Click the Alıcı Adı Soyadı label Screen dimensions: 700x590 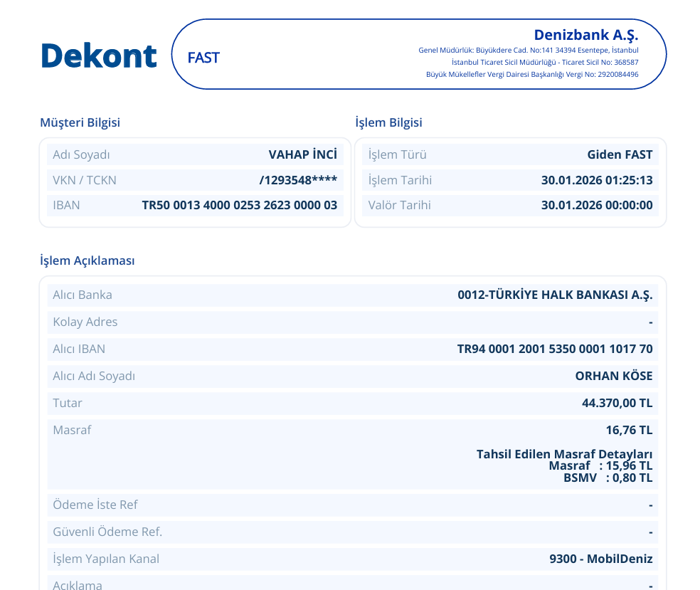pos(94,376)
